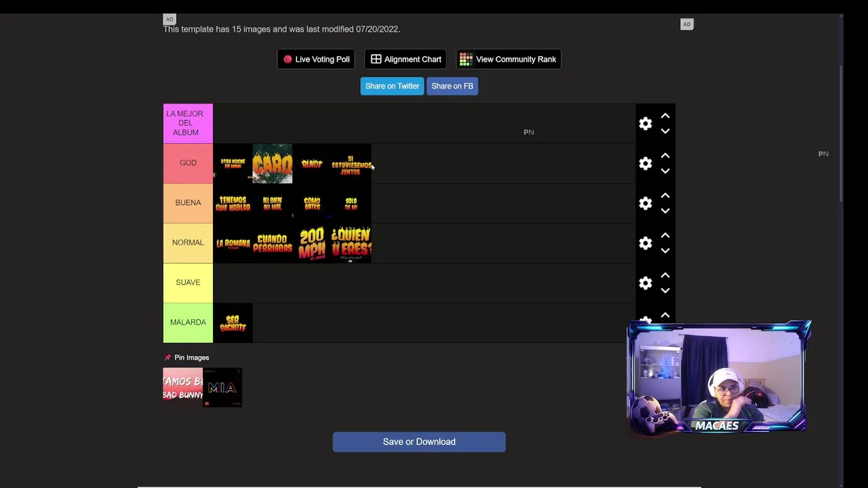Select the Como Antes image
Viewport: 868px width, 488px height.
click(312, 203)
